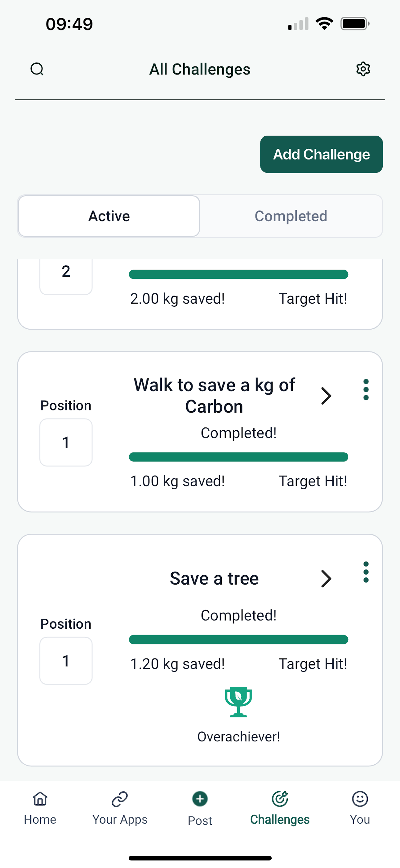
Task: Select the Active tab
Action: [109, 216]
